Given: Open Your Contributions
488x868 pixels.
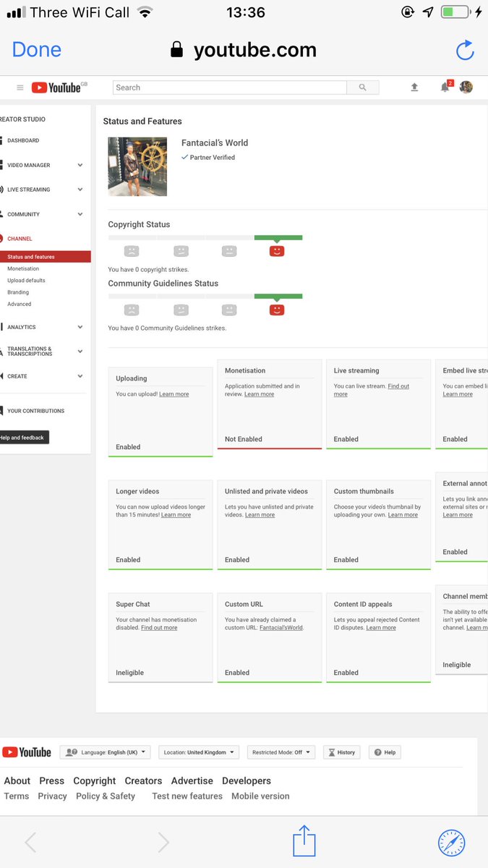Looking at the screenshot, I should 35,411.
